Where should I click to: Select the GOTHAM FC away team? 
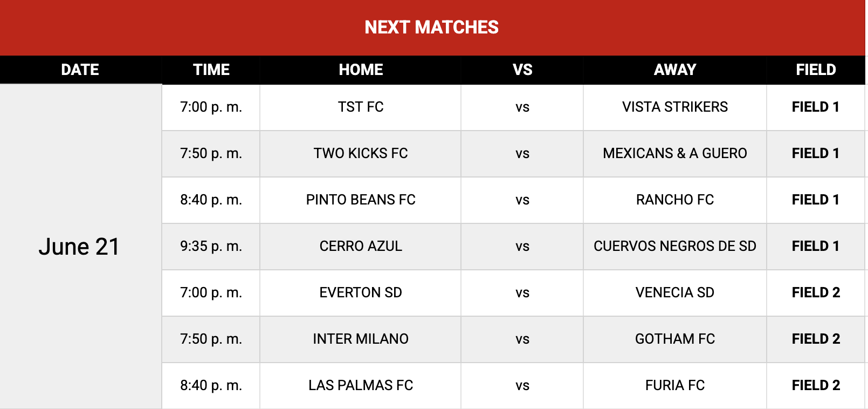tap(675, 339)
